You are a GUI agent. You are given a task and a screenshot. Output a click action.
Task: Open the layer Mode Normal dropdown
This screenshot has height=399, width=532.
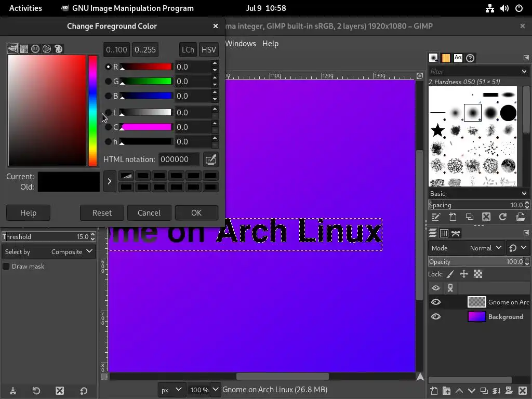(x=466, y=248)
